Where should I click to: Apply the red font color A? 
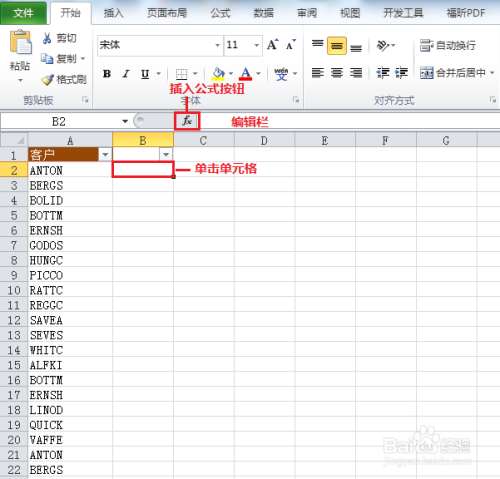click(245, 74)
